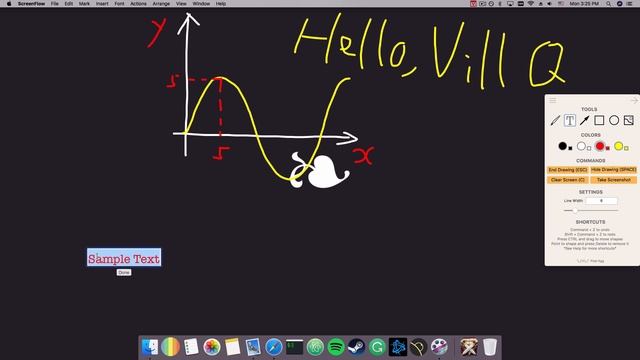Screen dimensions: 640x360
Task: Click the Line Width slider handle
Action: pyautogui.click(x=575, y=210)
